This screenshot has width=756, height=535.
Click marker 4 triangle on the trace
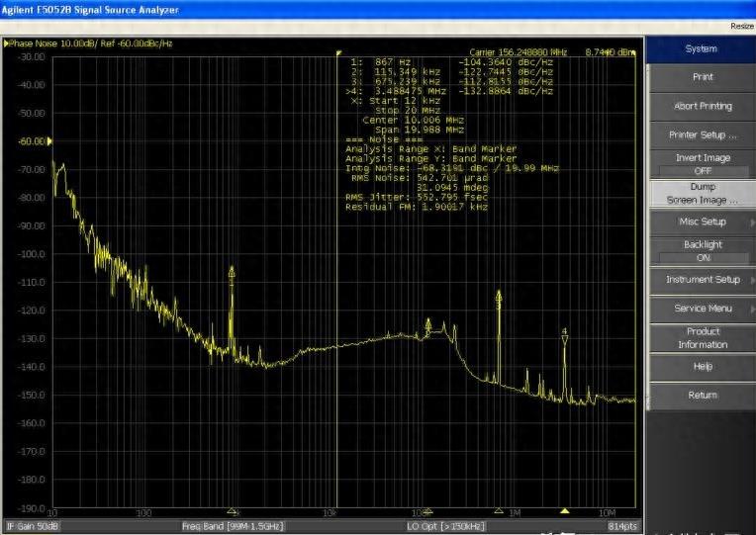click(564, 339)
